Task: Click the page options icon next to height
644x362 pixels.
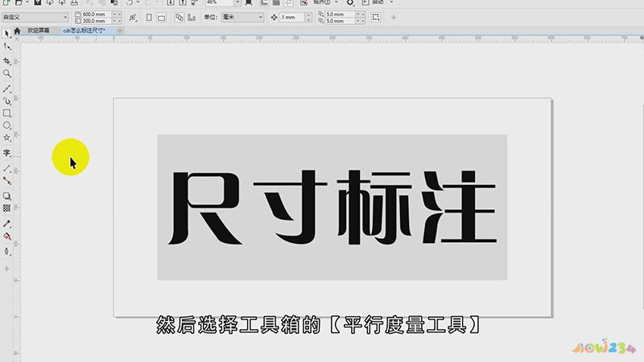Action: [x=132, y=17]
